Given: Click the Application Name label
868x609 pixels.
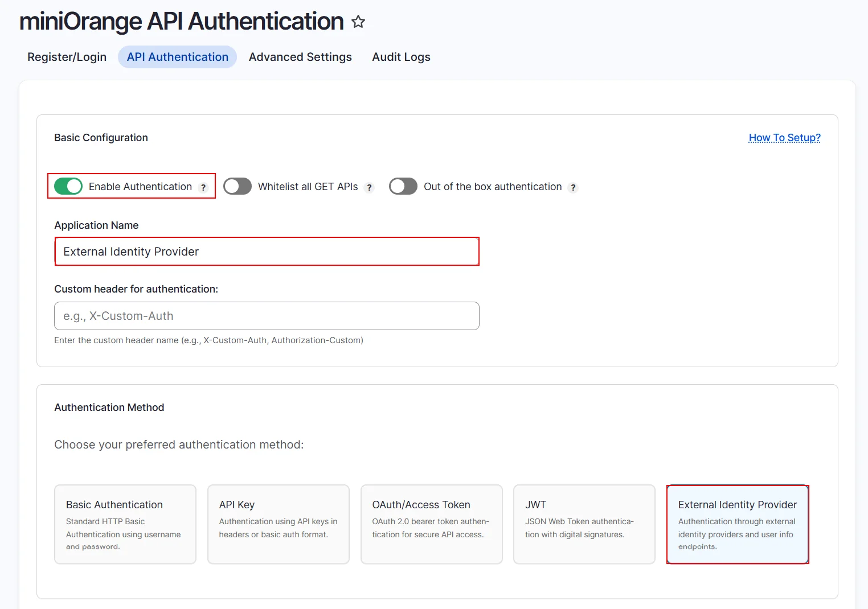Looking at the screenshot, I should click(x=96, y=225).
